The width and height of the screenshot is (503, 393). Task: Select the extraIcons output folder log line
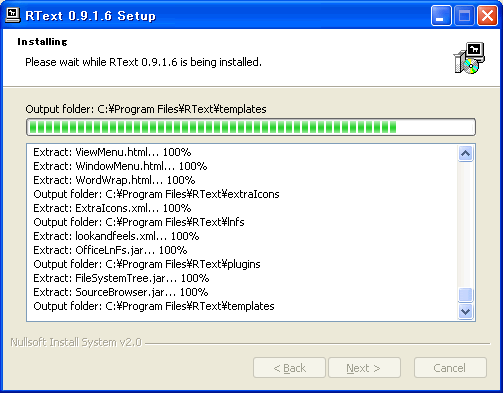(x=156, y=194)
